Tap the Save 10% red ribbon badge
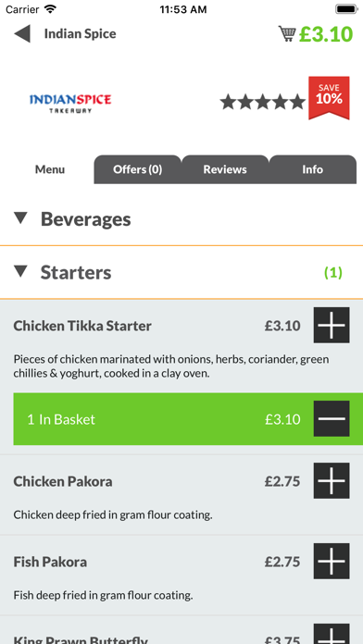Screen dimensions: 363x644 point(329,98)
